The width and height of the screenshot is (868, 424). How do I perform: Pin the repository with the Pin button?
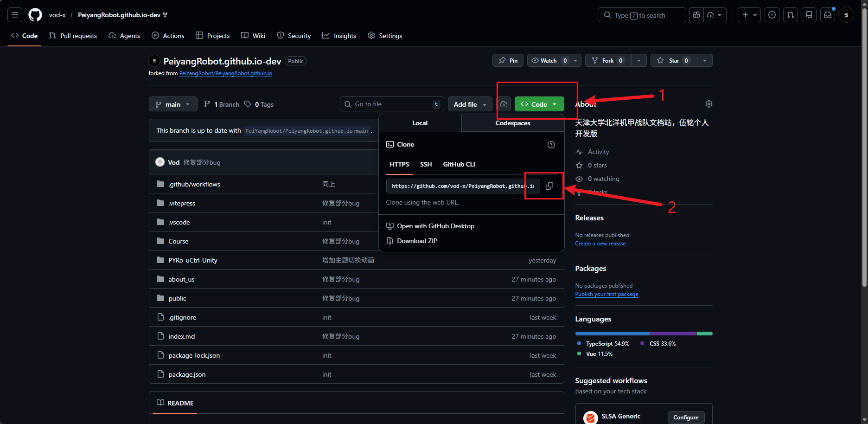coord(508,60)
